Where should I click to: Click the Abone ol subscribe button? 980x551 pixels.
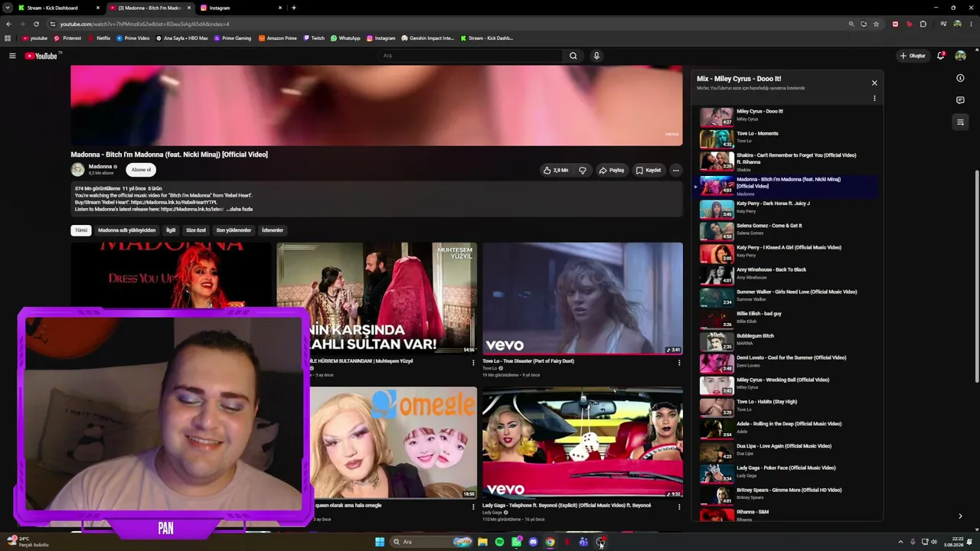[141, 170]
